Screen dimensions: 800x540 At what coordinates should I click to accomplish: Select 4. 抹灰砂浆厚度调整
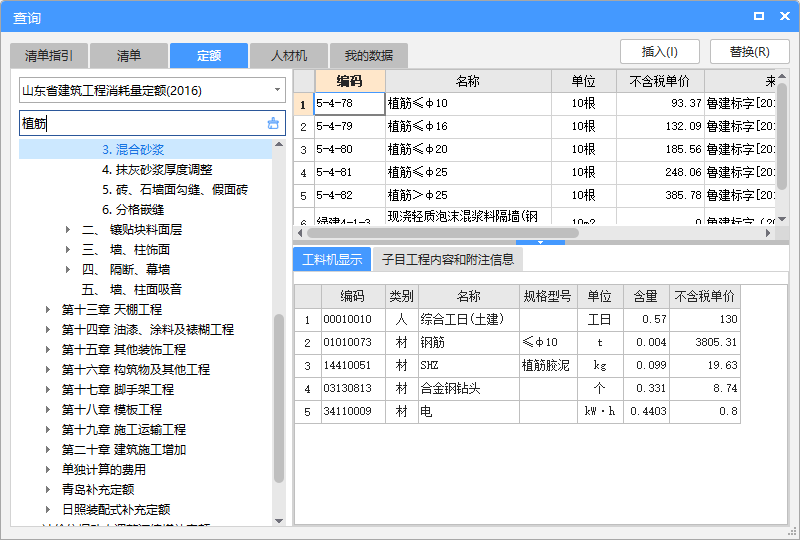pos(157,169)
